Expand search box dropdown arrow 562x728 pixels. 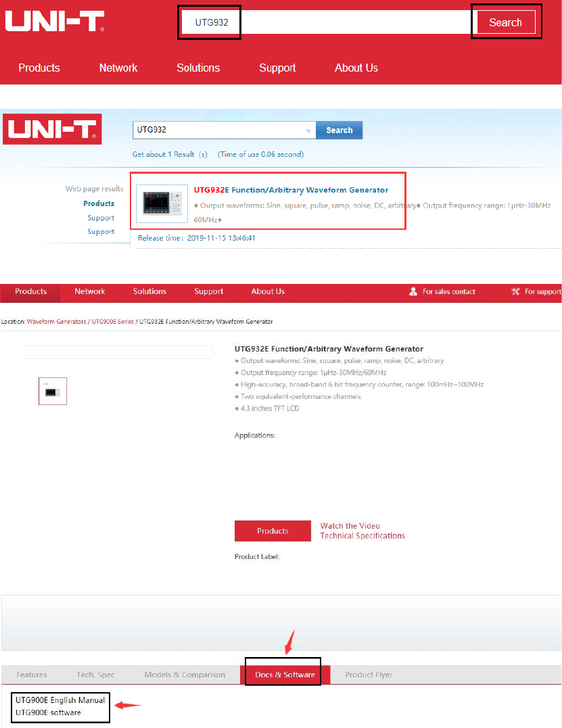(308, 131)
